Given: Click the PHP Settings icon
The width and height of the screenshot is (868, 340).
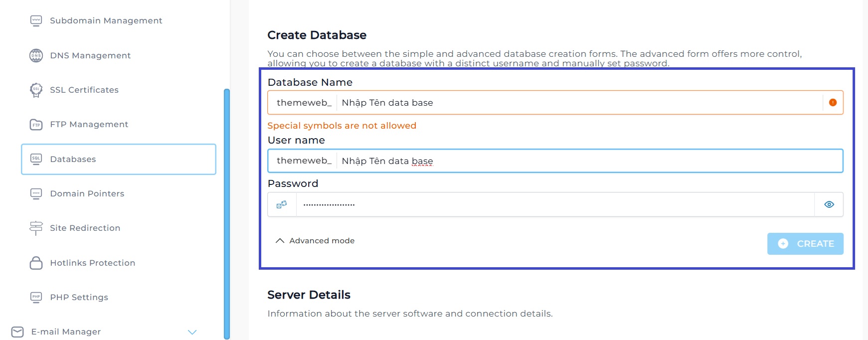Looking at the screenshot, I should click(36, 297).
